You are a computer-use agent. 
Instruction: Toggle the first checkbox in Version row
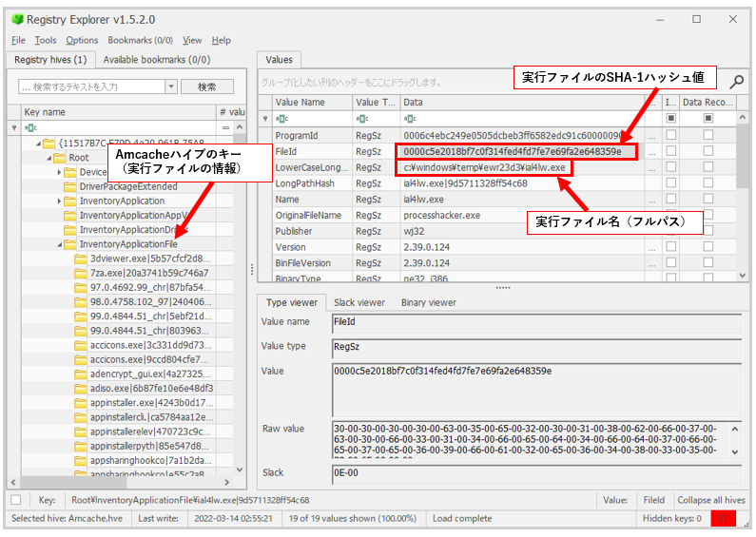click(x=670, y=246)
